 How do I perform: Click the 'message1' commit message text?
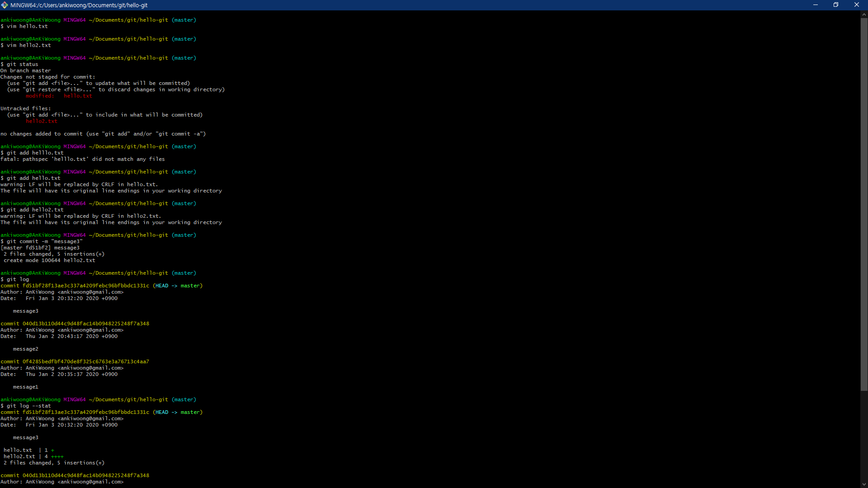pos(26,387)
